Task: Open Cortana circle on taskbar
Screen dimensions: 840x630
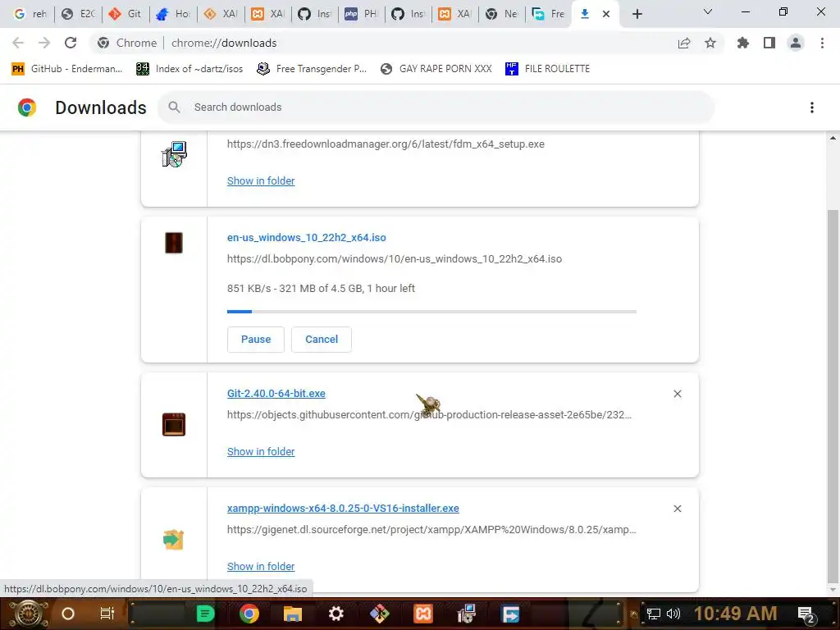Action: pyautogui.click(x=68, y=614)
